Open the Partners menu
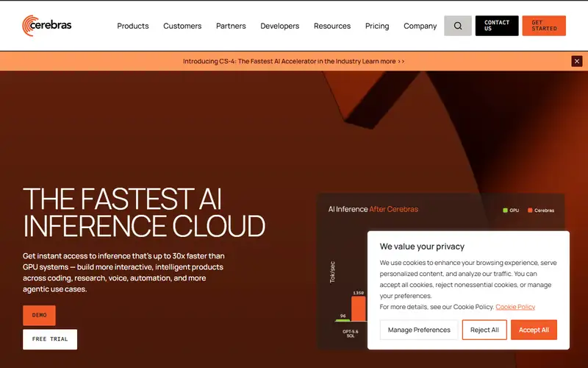This screenshot has height=368, width=588. (231, 26)
